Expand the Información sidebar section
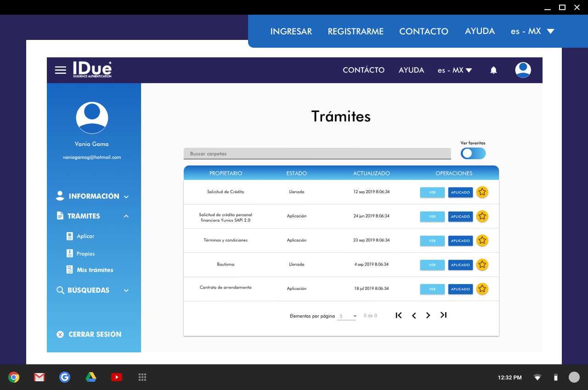The width and height of the screenshot is (588, 390). coord(126,197)
